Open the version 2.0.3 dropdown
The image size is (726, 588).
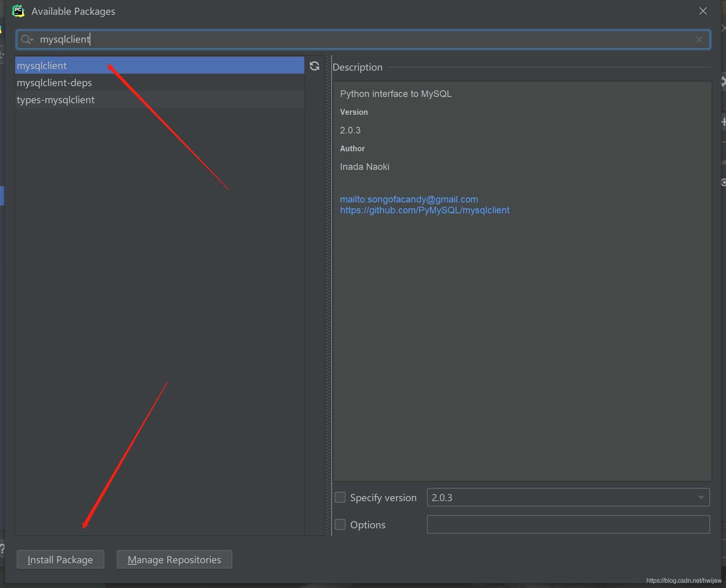568,497
